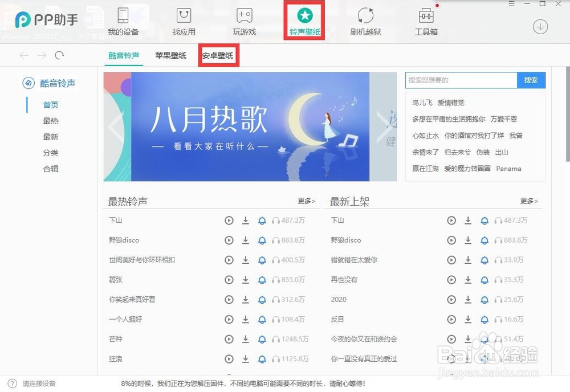This screenshot has width=570, height=392.
Task: Search hot keyword Panama
Action: coord(508,169)
